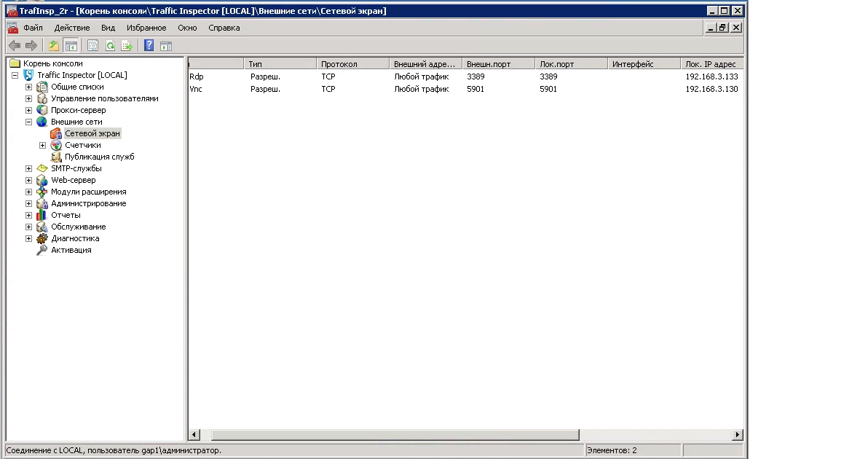Click the Активация key icon
This screenshot has height=459, width=868.
(x=42, y=250)
